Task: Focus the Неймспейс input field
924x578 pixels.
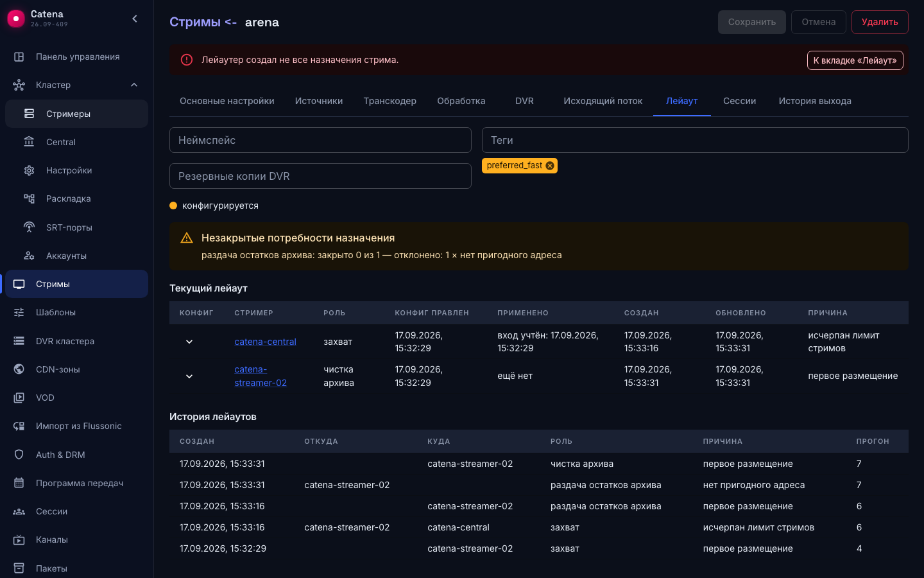Action: coord(320,140)
